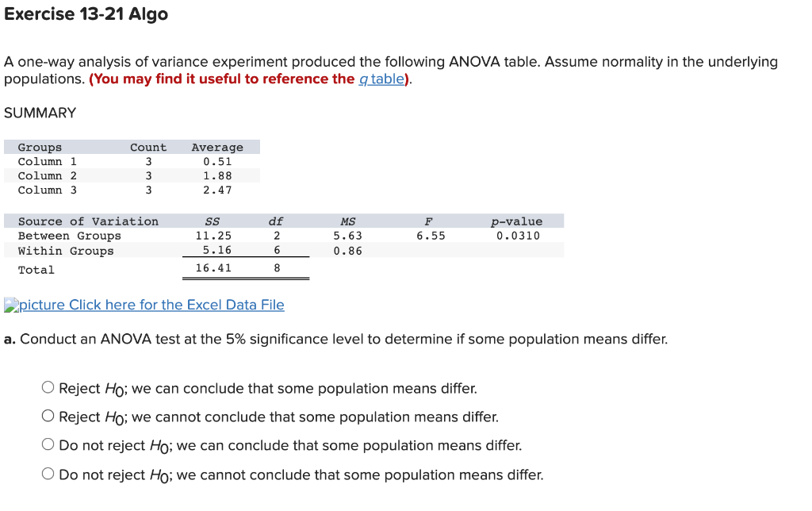812x511 pixels.
Task: Choose 'Do not reject H0; we cannot conclude' option
Action: (x=48, y=474)
